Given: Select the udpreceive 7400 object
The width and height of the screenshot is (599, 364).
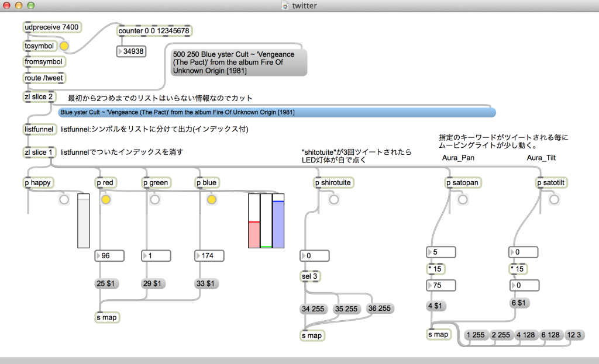Looking at the screenshot, I should click(51, 27).
